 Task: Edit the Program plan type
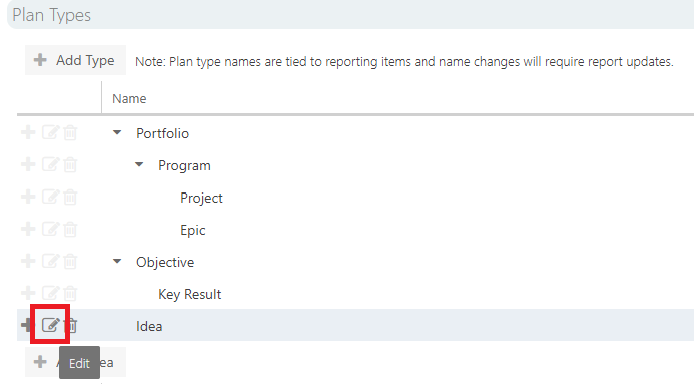50,164
